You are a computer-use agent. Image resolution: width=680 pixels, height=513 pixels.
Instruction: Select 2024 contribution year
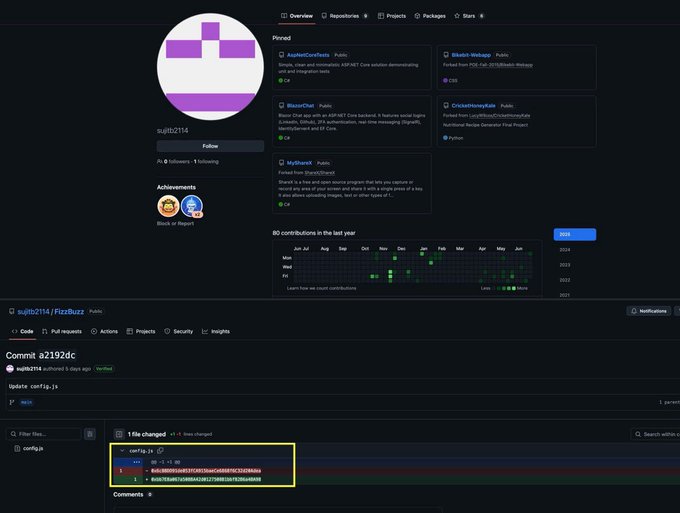[565, 250]
